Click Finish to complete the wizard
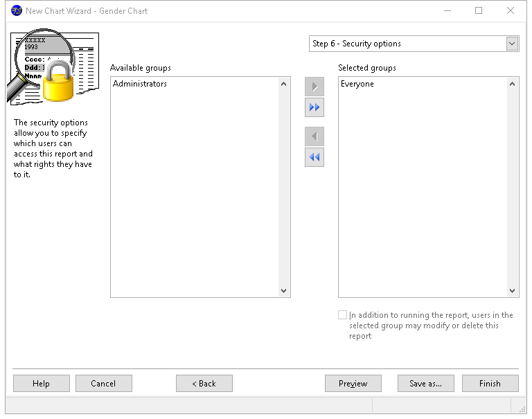The height and width of the screenshot is (419, 532). [x=490, y=384]
